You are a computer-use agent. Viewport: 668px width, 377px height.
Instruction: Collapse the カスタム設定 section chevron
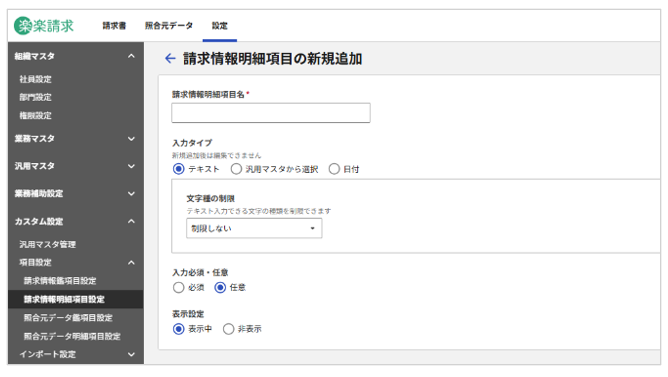tap(131, 221)
